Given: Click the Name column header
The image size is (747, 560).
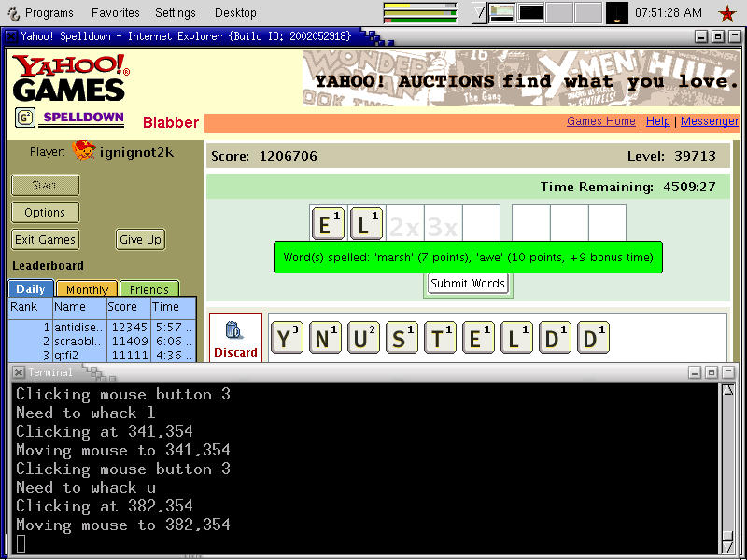Looking at the screenshot, I should 79,307.
